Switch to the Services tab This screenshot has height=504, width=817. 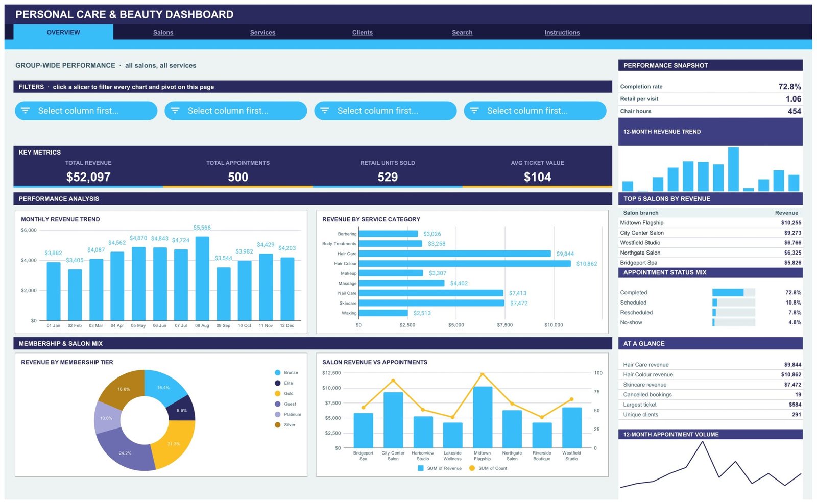262,32
